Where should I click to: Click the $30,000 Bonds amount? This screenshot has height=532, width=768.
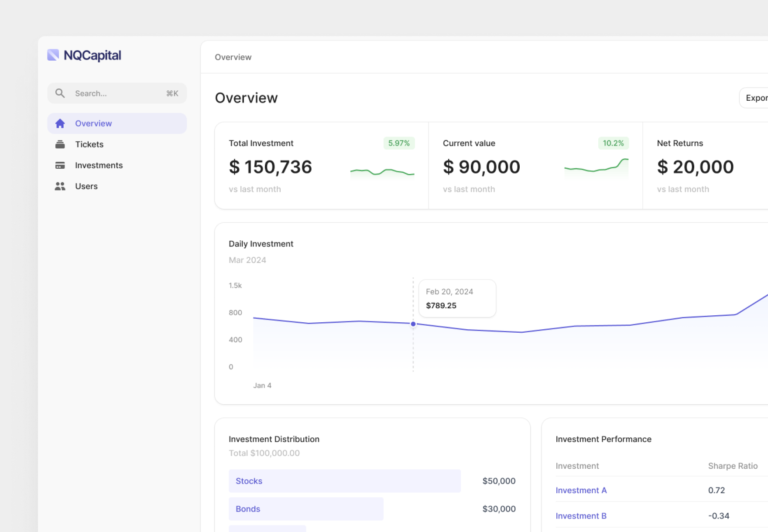point(499,509)
